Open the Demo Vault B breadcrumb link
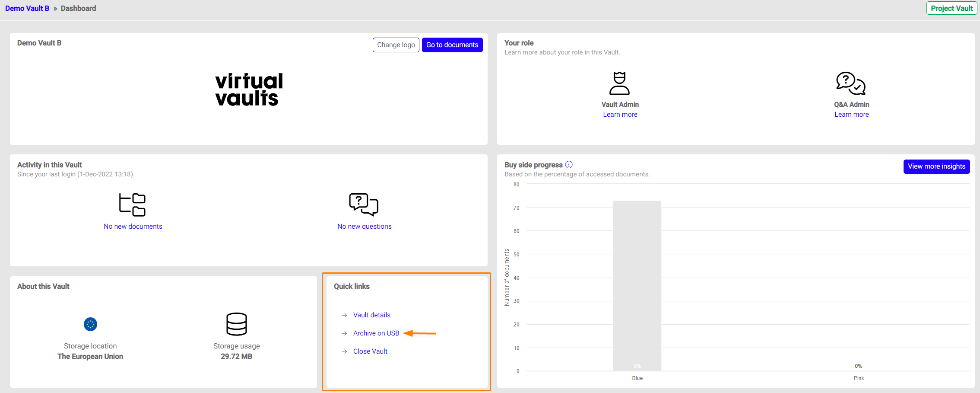 27,8
